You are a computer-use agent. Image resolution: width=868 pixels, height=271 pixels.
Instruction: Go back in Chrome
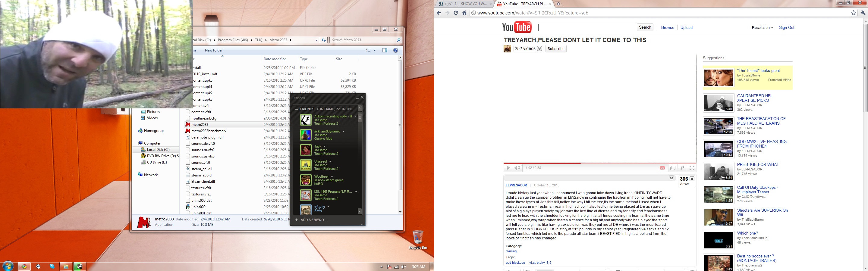(x=439, y=13)
